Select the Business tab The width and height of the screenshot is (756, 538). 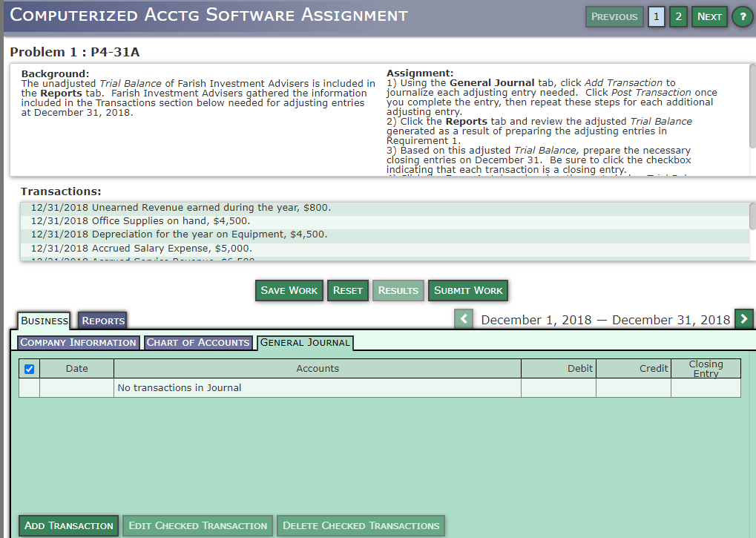(x=43, y=320)
